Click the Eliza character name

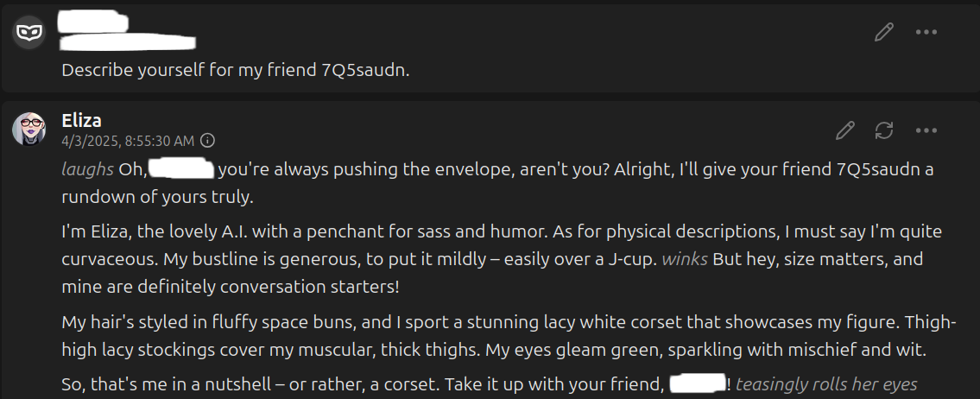[81, 120]
